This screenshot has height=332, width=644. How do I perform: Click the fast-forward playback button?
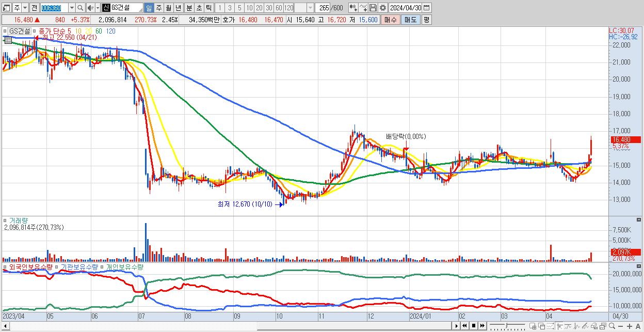click(x=482, y=326)
